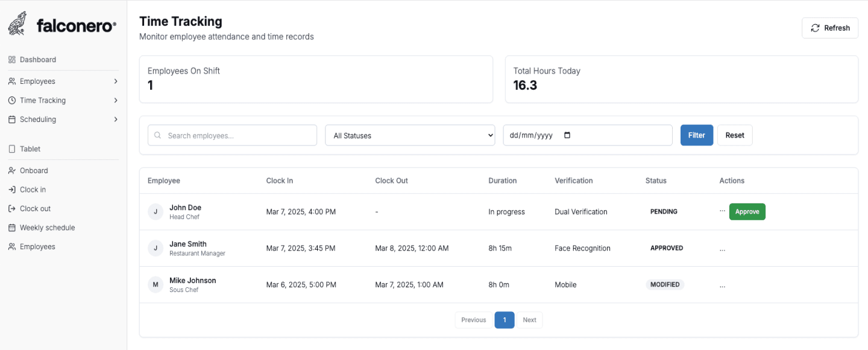Open actions ellipsis for John Doe

coord(722,211)
